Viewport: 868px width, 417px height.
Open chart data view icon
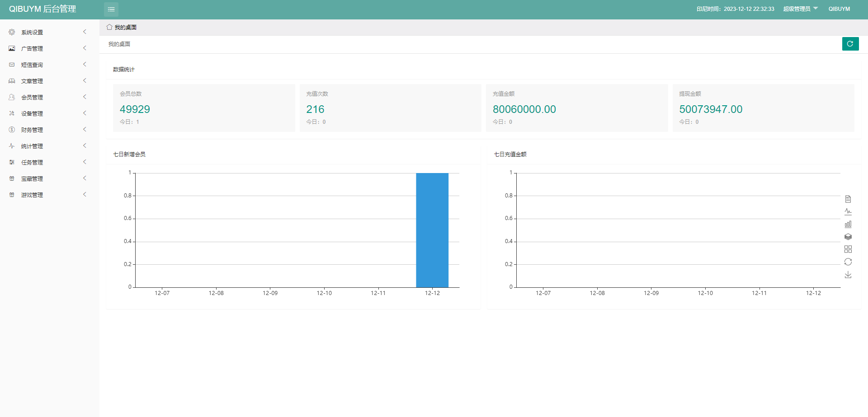point(848,199)
